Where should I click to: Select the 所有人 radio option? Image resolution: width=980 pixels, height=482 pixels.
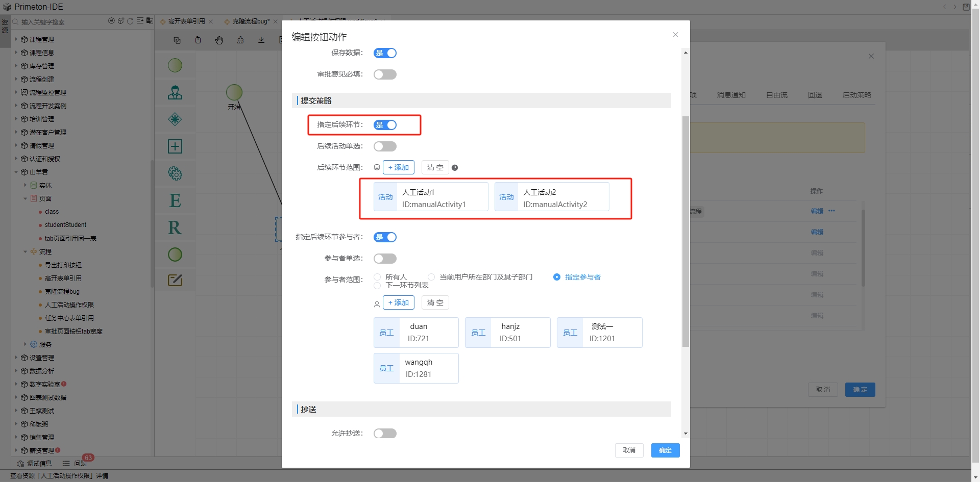click(378, 277)
